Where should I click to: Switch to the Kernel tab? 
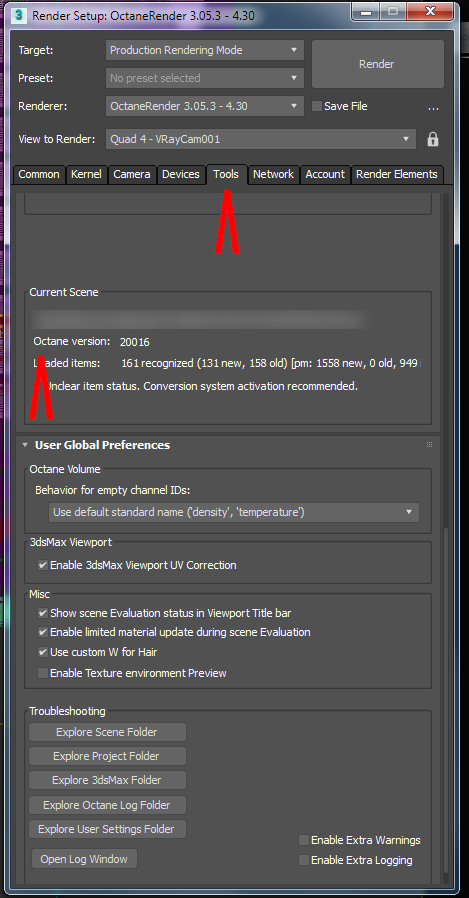pos(86,175)
